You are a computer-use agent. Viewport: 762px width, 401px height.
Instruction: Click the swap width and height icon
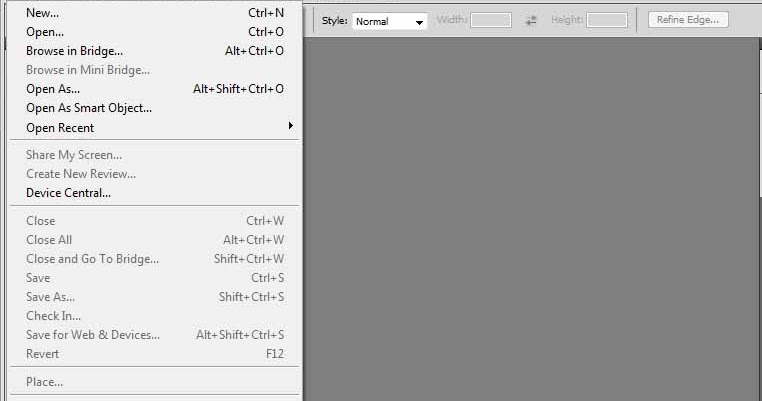point(531,20)
